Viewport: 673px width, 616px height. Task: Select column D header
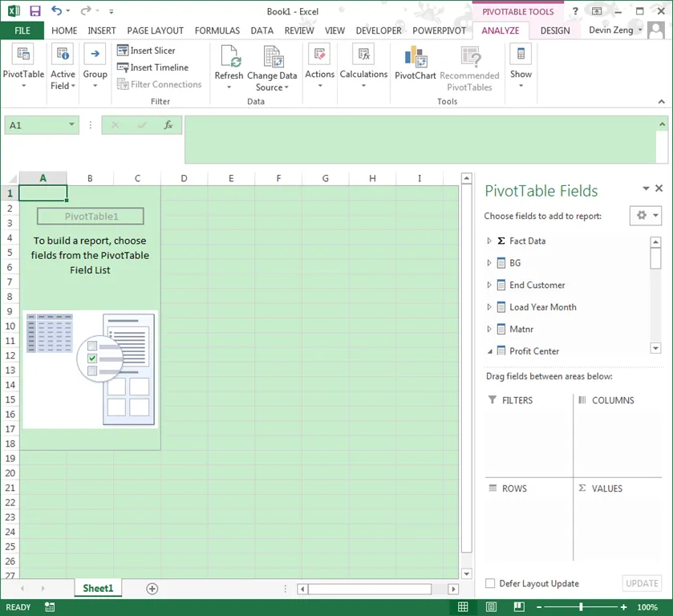click(184, 178)
